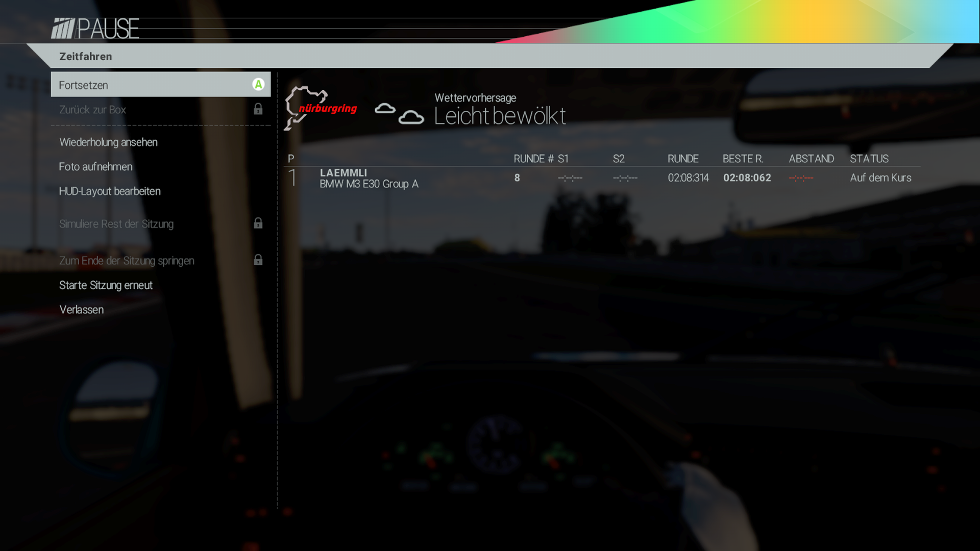Click the S2 column header
980x551 pixels.
(619, 159)
